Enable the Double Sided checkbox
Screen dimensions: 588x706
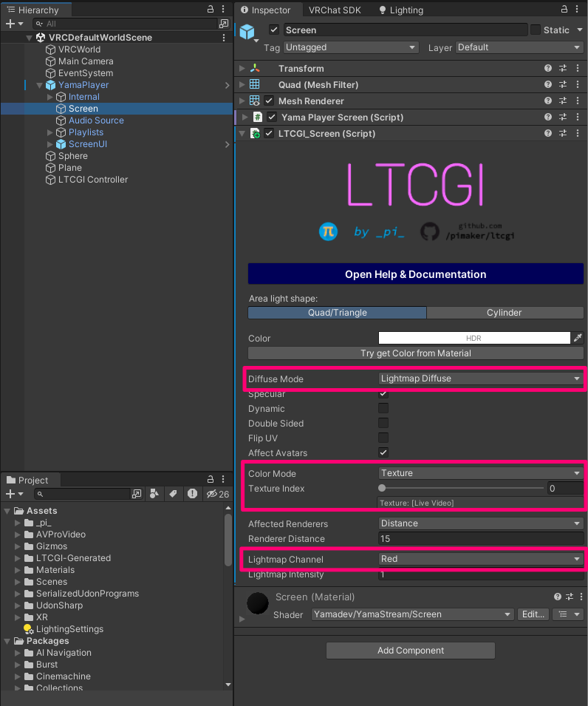[x=383, y=424]
